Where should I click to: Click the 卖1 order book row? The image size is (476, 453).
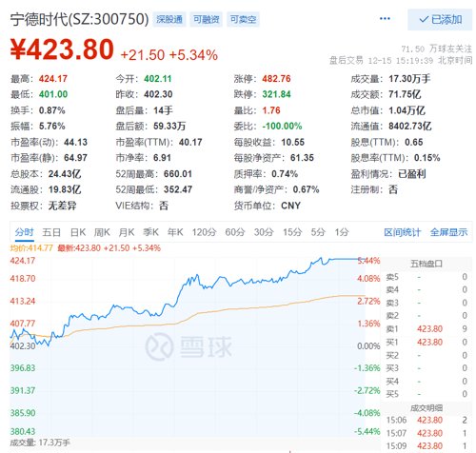426,328
